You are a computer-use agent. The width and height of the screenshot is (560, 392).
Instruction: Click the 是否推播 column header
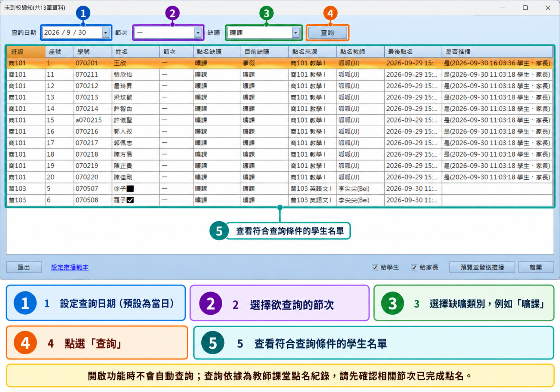pyautogui.click(x=497, y=52)
